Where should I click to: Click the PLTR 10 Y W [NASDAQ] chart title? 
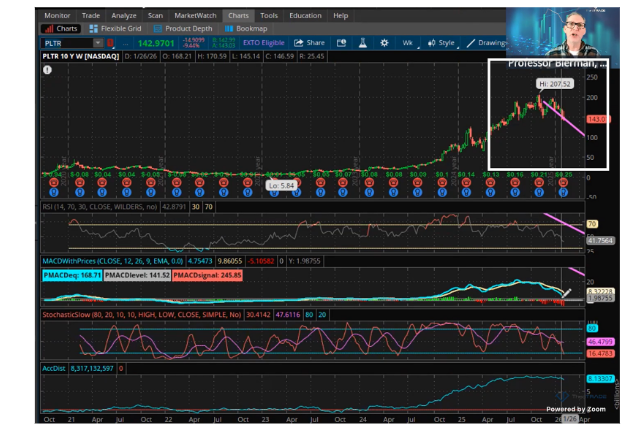(81, 56)
